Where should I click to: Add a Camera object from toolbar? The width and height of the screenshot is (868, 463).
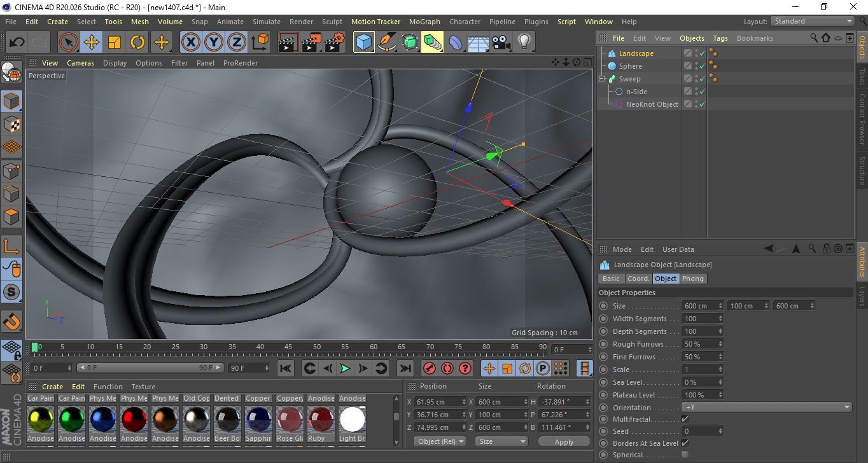click(x=501, y=43)
